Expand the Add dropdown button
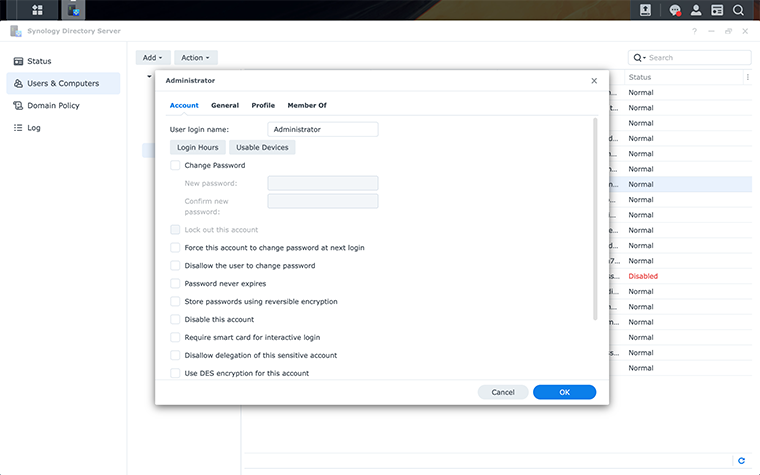The height and width of the screenshot is (475, 760). tap(152, 58)
